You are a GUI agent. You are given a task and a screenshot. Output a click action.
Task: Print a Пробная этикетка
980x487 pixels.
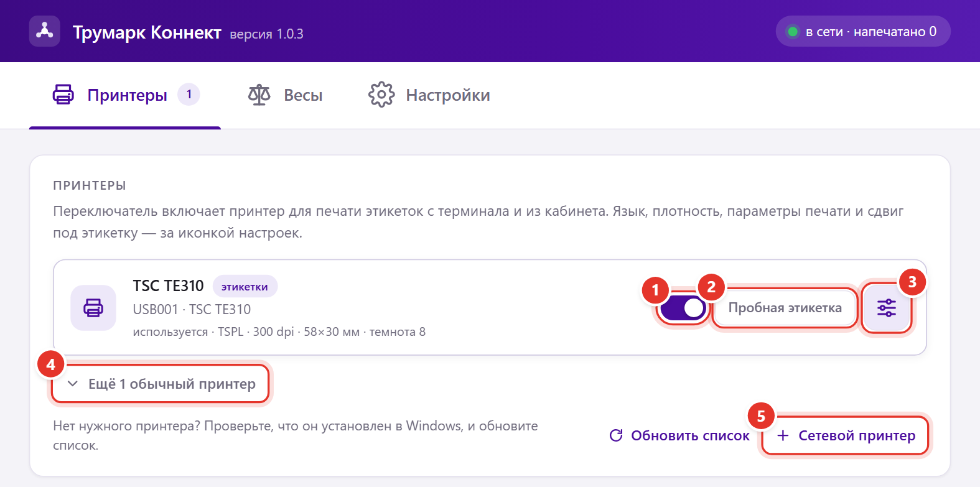785,308
